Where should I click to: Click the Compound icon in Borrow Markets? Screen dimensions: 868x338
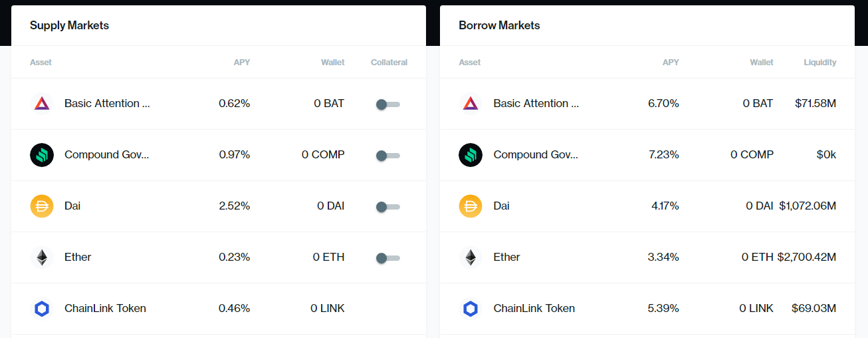tap(471, 155)
